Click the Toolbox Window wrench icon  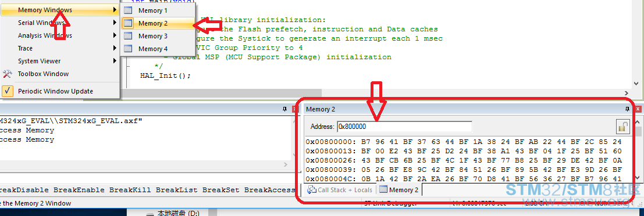pos(8,74)
